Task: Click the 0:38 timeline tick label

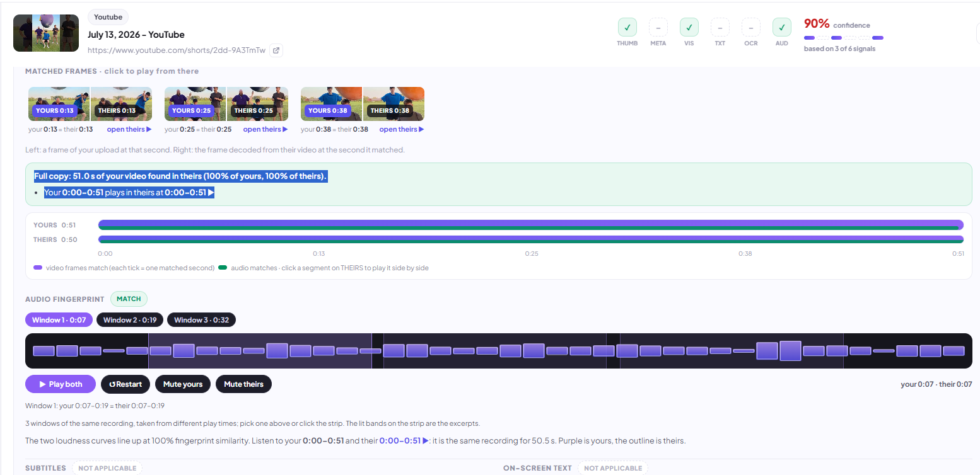Action: [x=745, y=254]
